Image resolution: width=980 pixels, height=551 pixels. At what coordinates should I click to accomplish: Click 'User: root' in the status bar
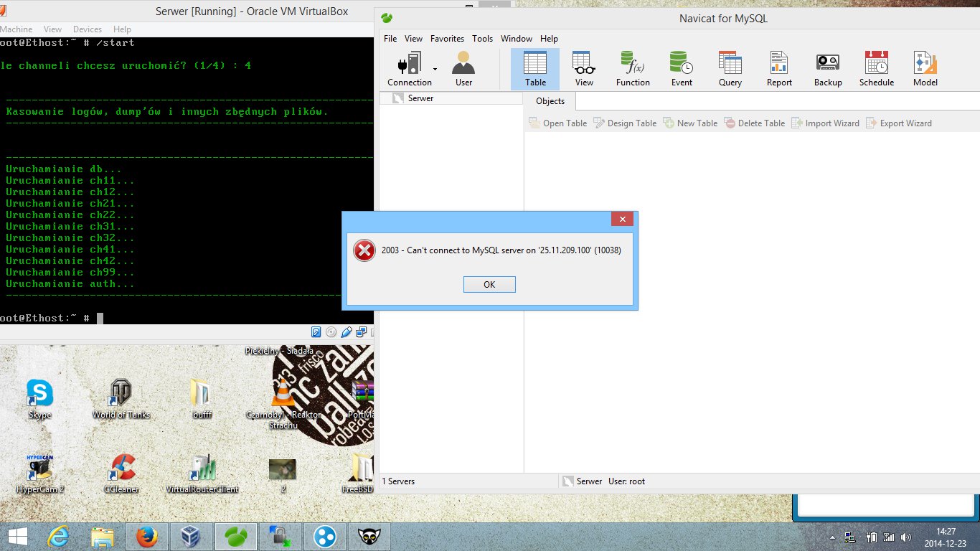[626, 481]
